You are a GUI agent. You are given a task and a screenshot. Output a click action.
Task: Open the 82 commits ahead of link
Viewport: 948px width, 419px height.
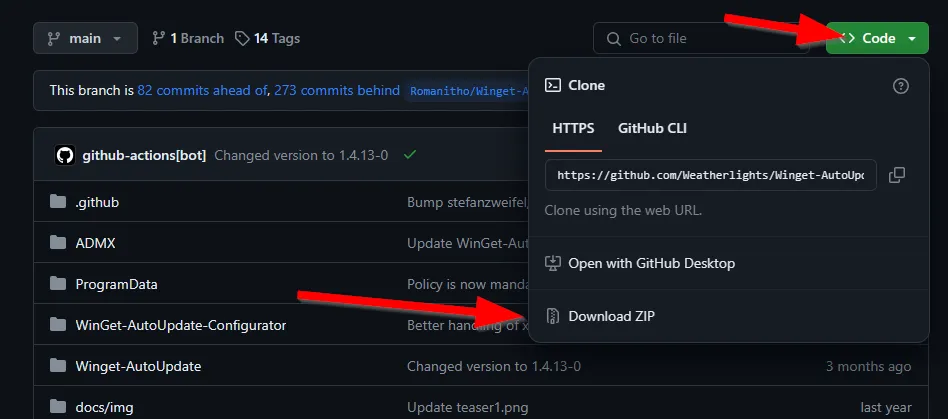[x=202, y=91]
